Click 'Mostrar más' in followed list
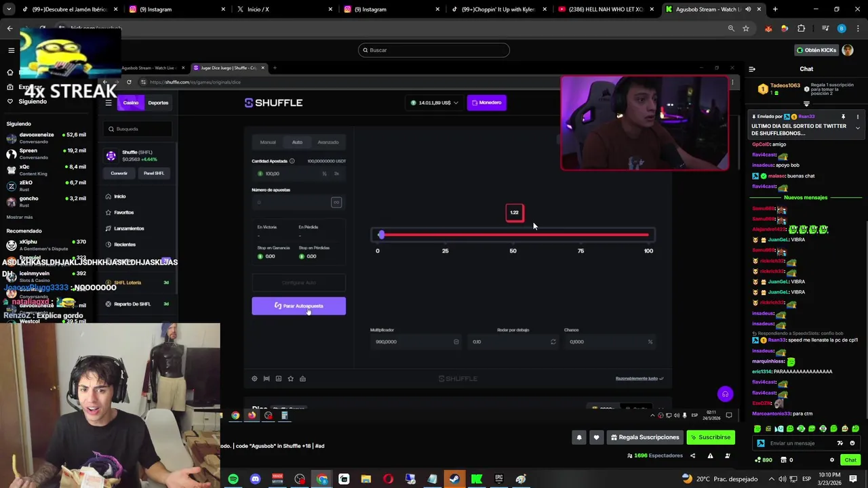 click(20, 217)
